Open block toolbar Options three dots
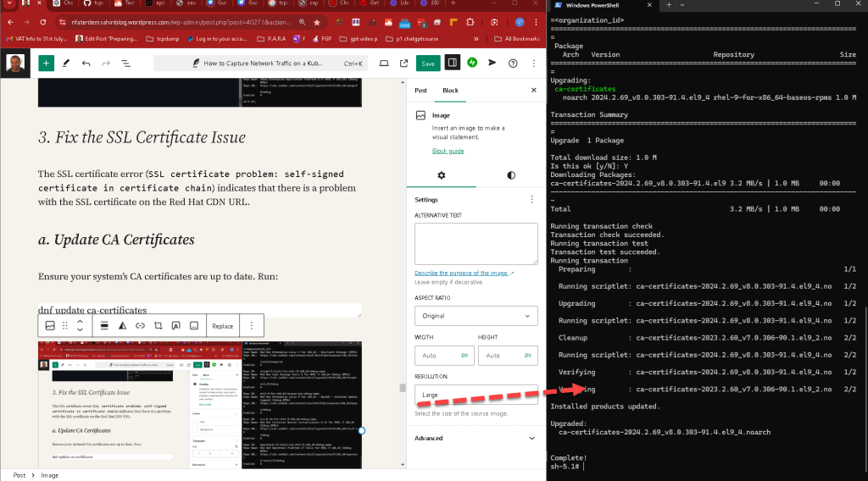 click(251, 326)
